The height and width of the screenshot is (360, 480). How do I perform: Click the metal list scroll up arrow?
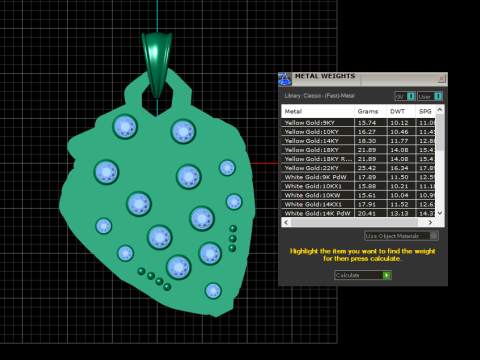click(440, 109)
